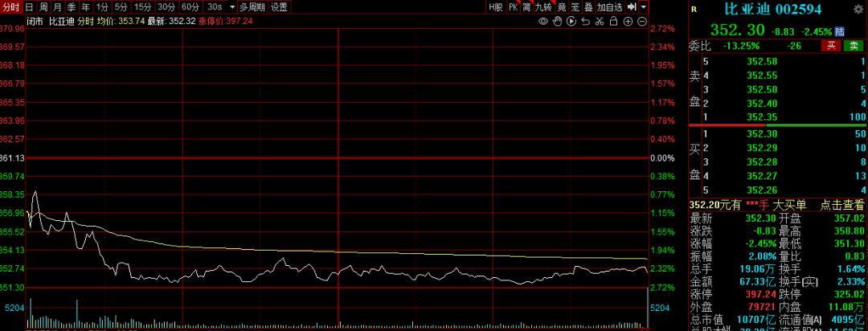Click the 加自选 add to watchlist button
Viewport: 868px width, 331px height.
[609, 6]
